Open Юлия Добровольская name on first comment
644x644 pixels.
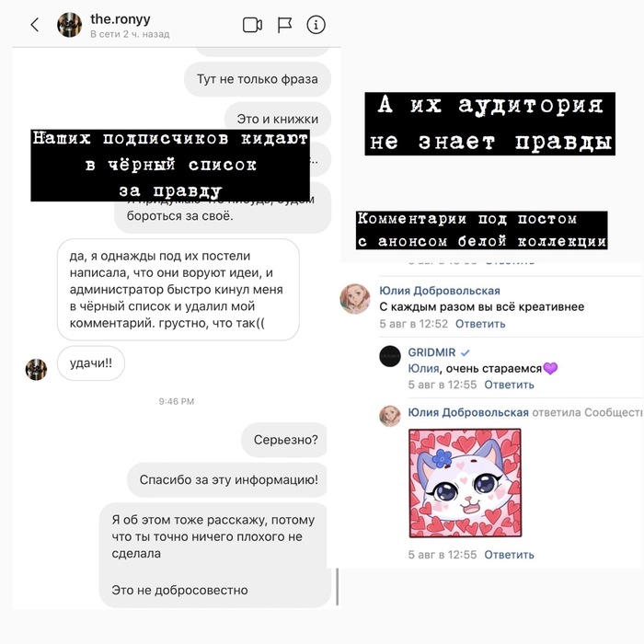(x=440, y=291)
